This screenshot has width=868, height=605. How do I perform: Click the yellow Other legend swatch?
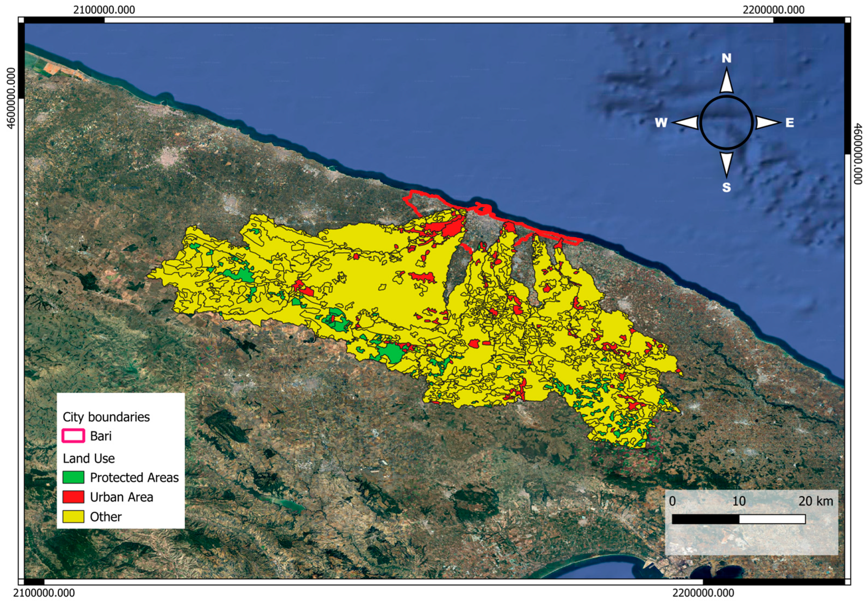click(x=73, y=517)
